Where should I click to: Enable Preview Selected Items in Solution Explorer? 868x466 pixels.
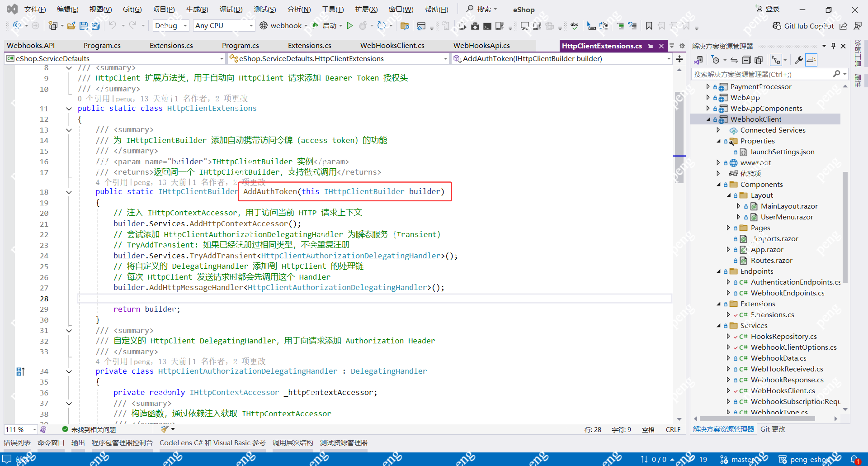759,59
